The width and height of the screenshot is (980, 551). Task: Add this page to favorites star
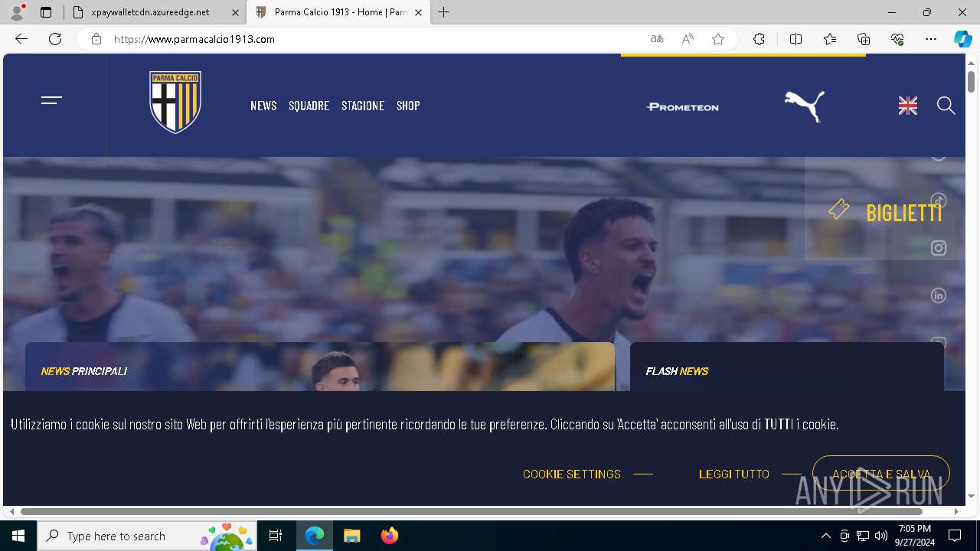pos(718,39)
